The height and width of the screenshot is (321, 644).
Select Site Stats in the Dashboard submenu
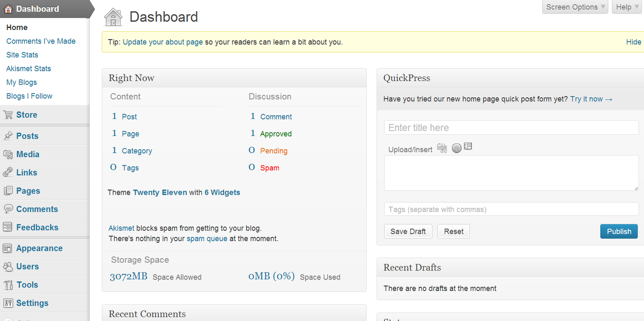[x=22, y=55]
